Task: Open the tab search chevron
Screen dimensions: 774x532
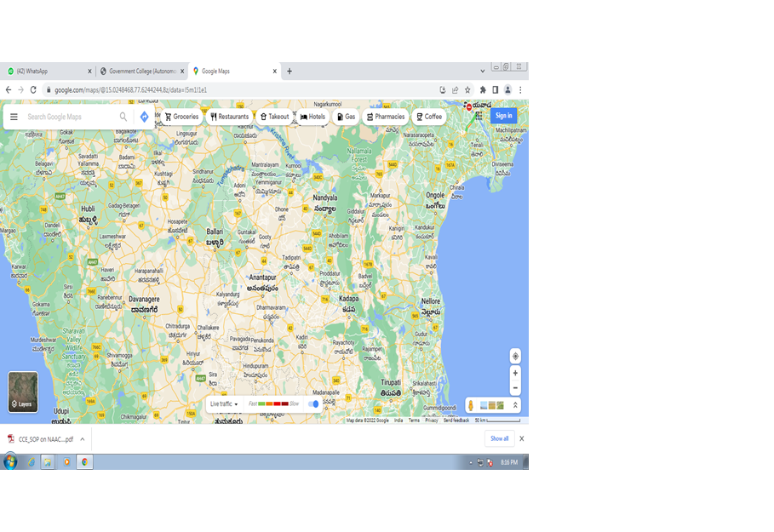Action: (482, 71)
